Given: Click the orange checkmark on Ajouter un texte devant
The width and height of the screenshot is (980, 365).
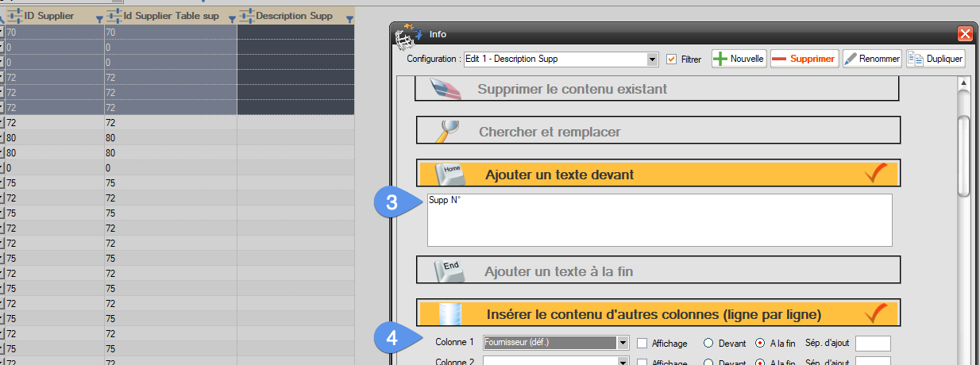Looking at the screenshot, I should coord(874,174).
